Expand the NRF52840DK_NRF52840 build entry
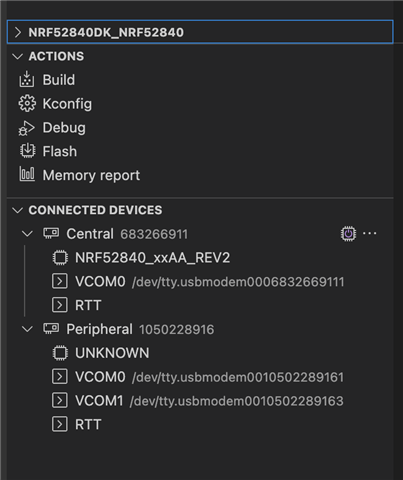 pos(200,32)
